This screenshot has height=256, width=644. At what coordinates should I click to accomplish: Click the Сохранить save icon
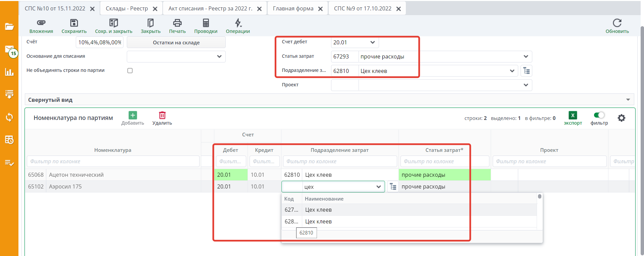click(74, 23)
